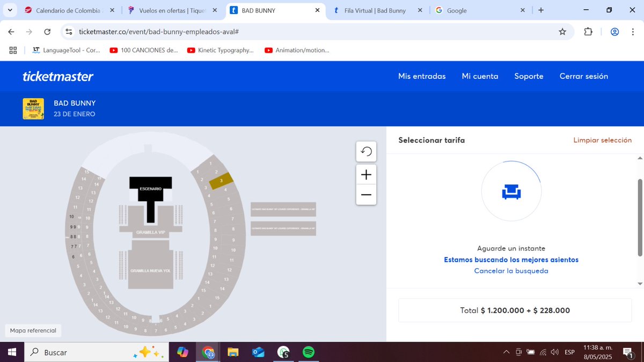Select the GRAMILLA VIP zone
The image size is (644, 362).
tap(150, 232)
